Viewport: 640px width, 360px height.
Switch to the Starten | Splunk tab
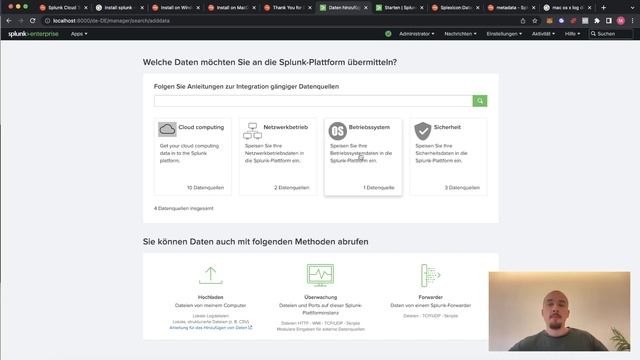[x=399, y=8]
